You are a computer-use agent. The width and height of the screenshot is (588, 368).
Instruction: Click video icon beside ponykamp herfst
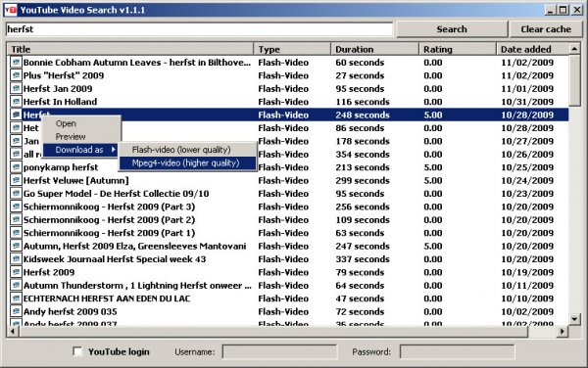click(16, 166)
